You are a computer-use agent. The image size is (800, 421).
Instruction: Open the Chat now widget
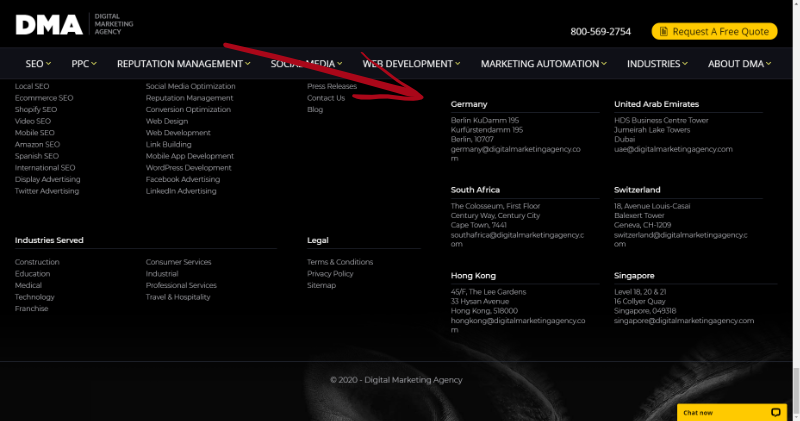[732, 412]
